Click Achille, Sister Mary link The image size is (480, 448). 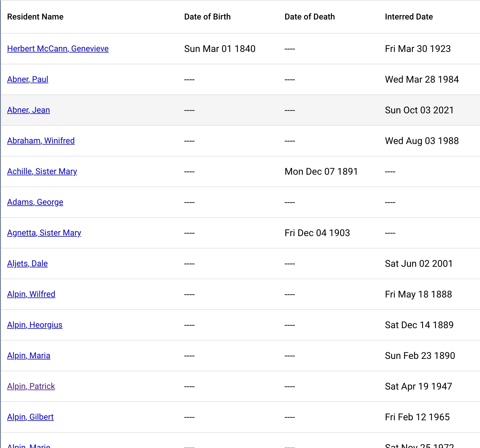(x=42, y=171)
